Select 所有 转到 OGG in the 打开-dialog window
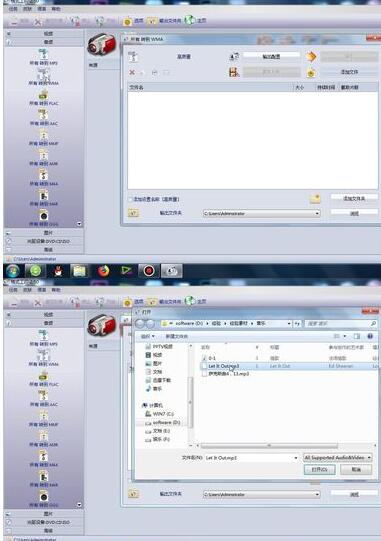Viewport: 381px width, 541px height. coord(43,499)
